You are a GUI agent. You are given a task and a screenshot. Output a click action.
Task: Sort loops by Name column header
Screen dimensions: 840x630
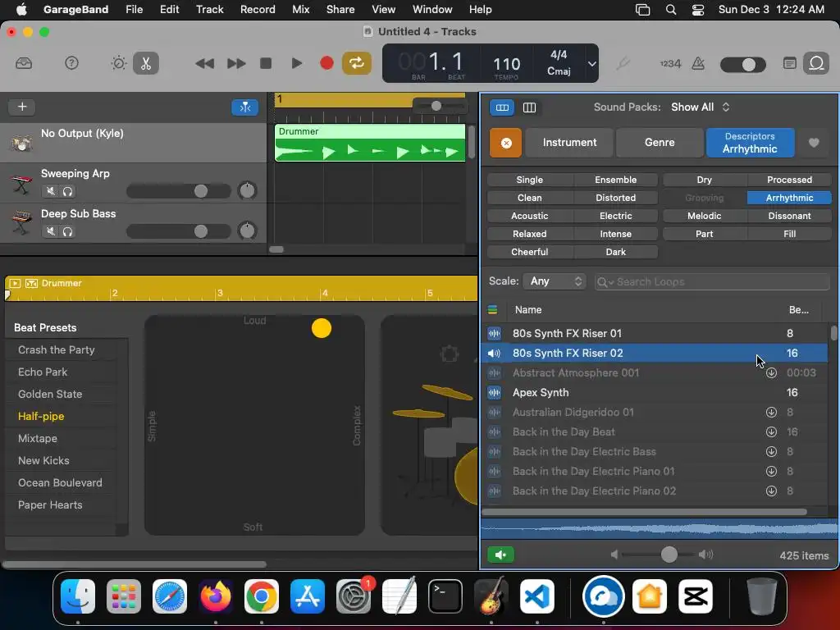527,309
